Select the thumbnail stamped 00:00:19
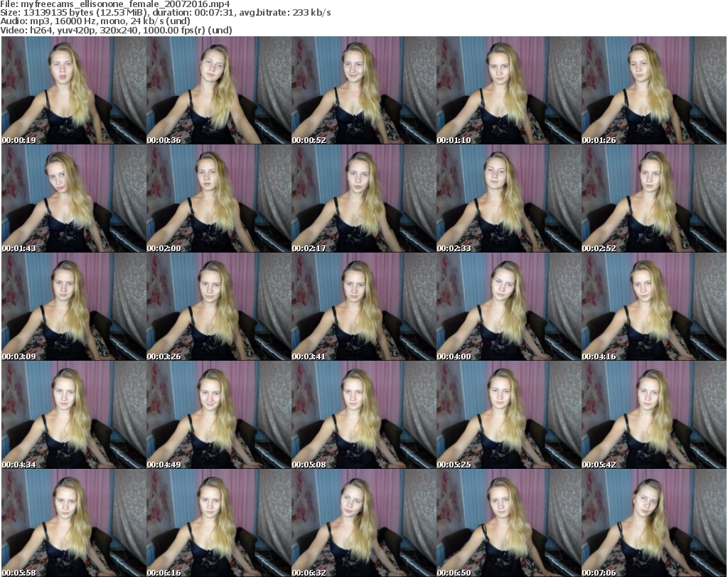The height and width of the screenshot is (577, 728). (74, 90)
